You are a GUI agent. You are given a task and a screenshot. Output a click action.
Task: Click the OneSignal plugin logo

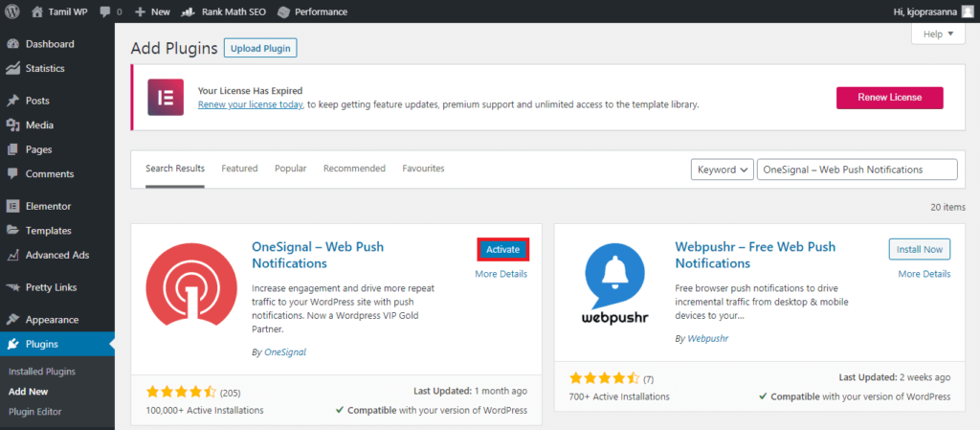[191, 283]
